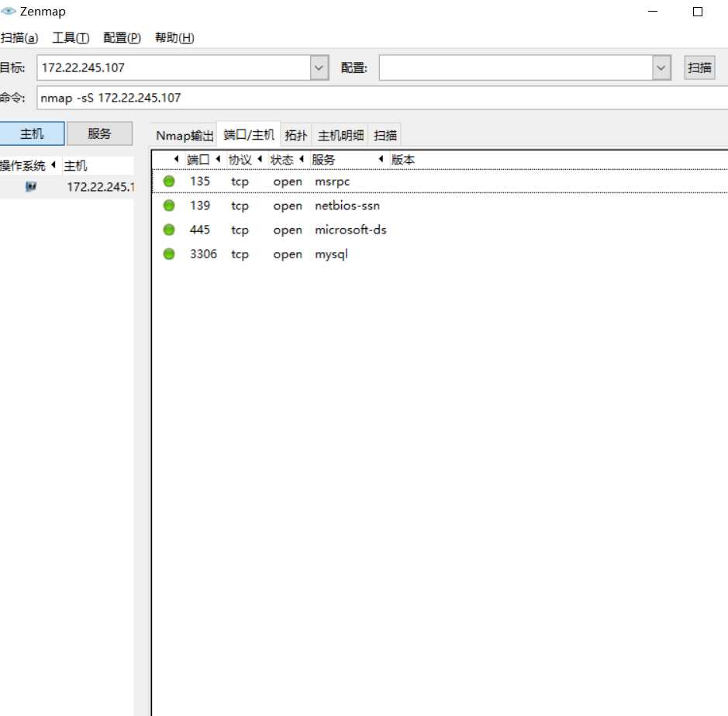
Task: Select host 172.22.245.1 in the host list
Action: coord(67,187)
